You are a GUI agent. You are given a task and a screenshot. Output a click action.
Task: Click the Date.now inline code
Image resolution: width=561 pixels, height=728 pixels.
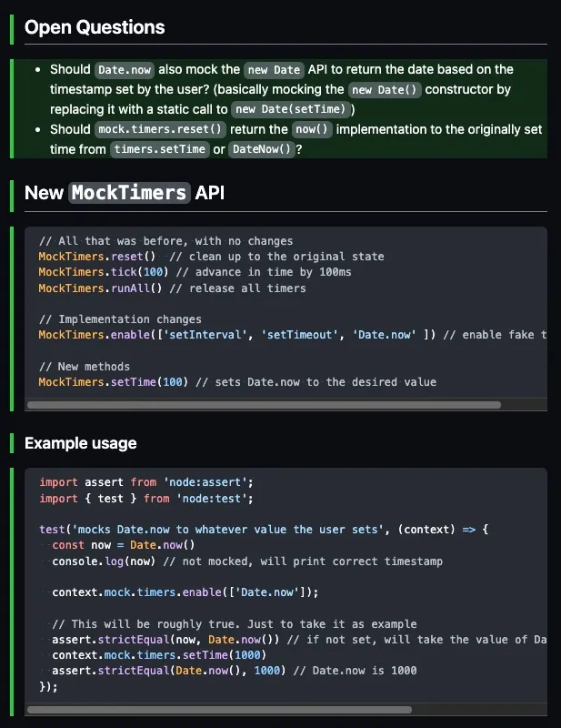pyautogui.click(x=125, y=70)
